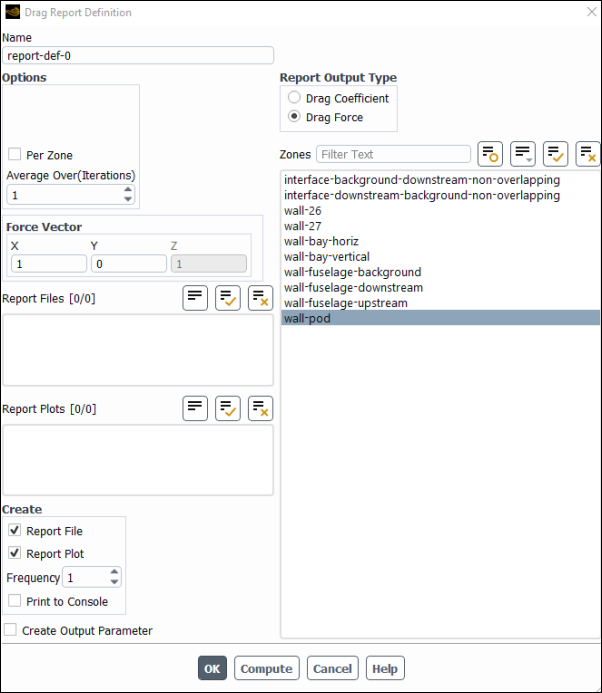This screenshot has width=602, height=693.
Task: Uncheck the Report Plot checkbox
Action: coord(15,553)
